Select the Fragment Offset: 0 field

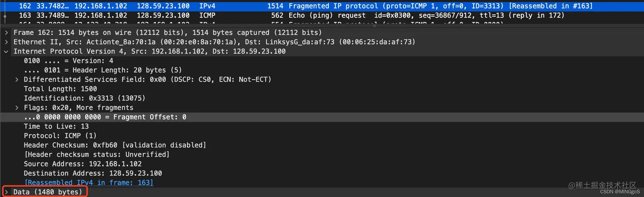(x=322, y=117)
